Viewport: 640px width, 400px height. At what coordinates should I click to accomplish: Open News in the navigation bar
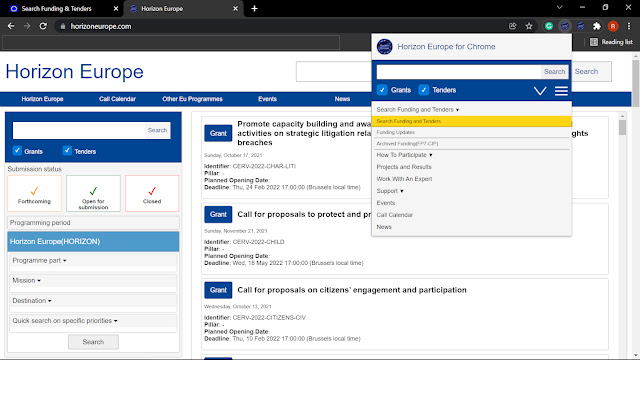pos(342,99)
